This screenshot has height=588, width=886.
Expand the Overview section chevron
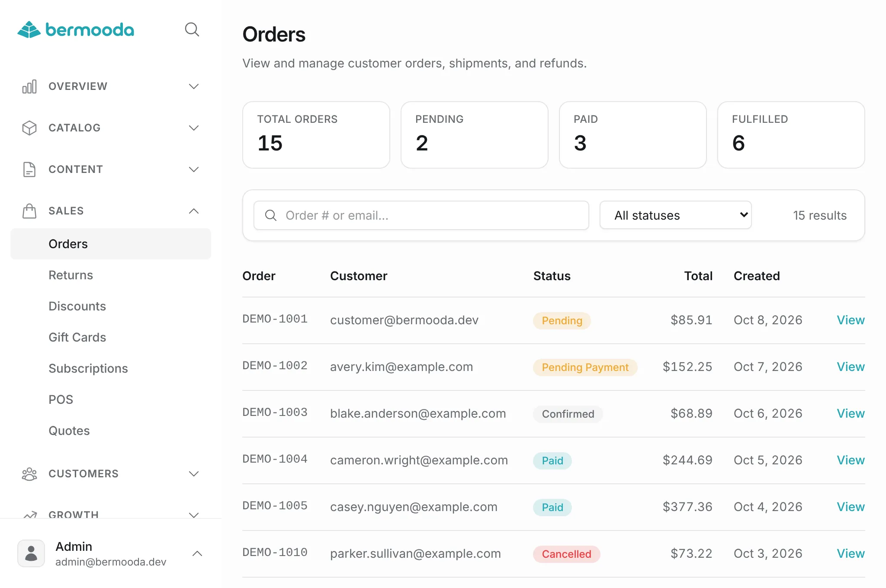click(x=194, y=86)
